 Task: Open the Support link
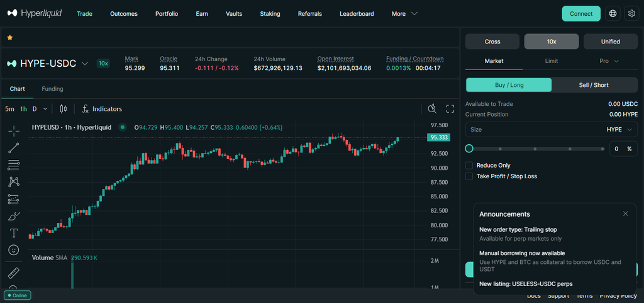pyautogui.click(x=558, y=296)
